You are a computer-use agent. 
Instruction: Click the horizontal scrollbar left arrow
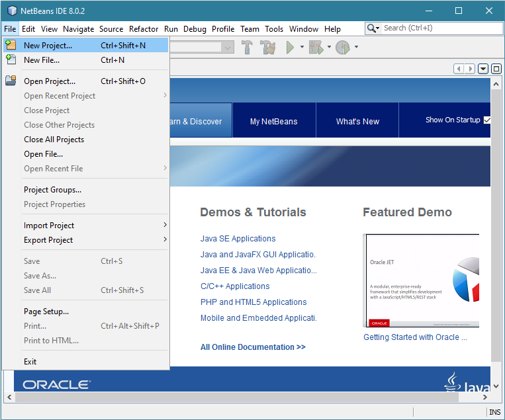9,397
